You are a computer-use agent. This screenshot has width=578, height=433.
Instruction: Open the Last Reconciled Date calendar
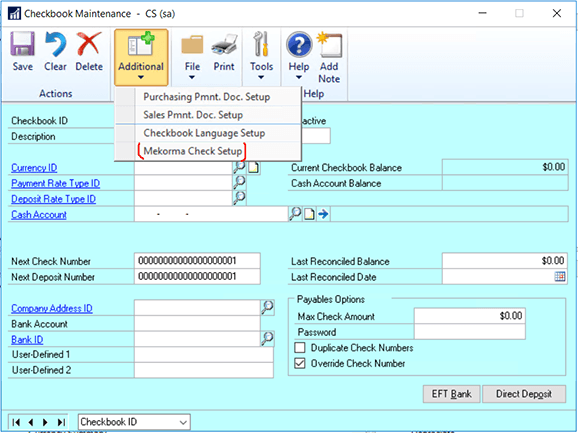pyautogui.click(x=560, y=276)
